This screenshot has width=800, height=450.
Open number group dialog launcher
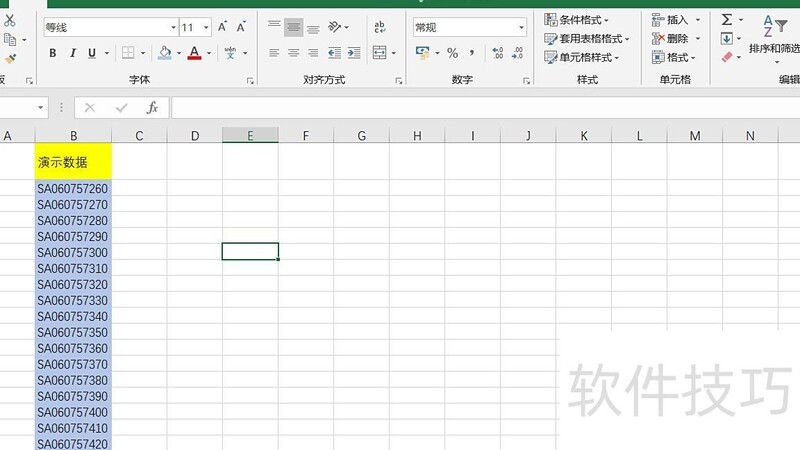tap(526, 81)
